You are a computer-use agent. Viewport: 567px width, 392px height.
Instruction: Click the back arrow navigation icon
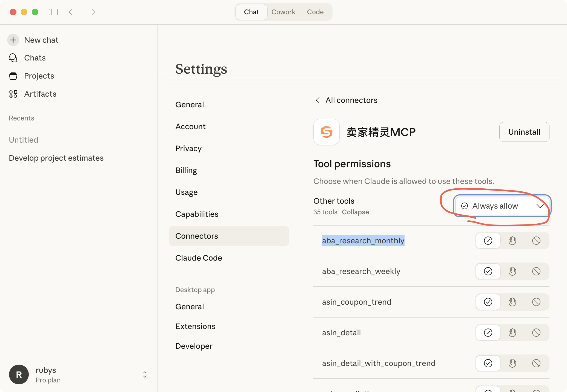coord(73,12)
